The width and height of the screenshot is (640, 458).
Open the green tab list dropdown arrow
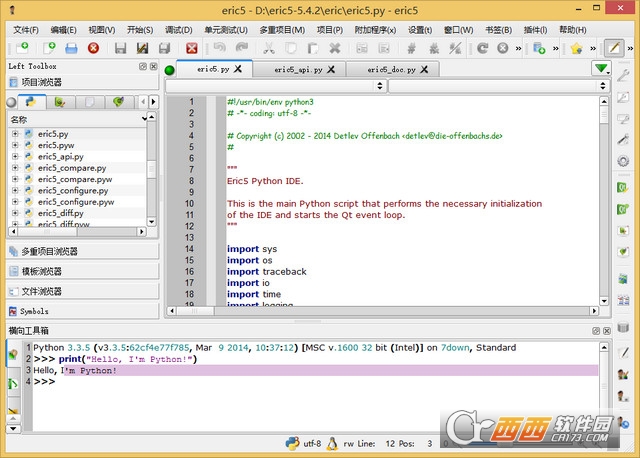600,69
